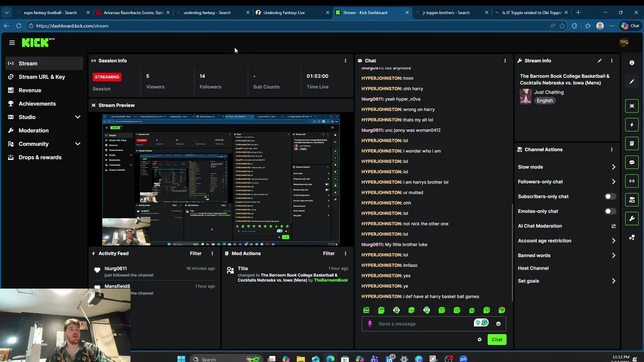This screenshot has width=644, height=362.
Task: Click the screen capture icon in right sidebar
Action: pyautogui.click(x=632, y=106)
